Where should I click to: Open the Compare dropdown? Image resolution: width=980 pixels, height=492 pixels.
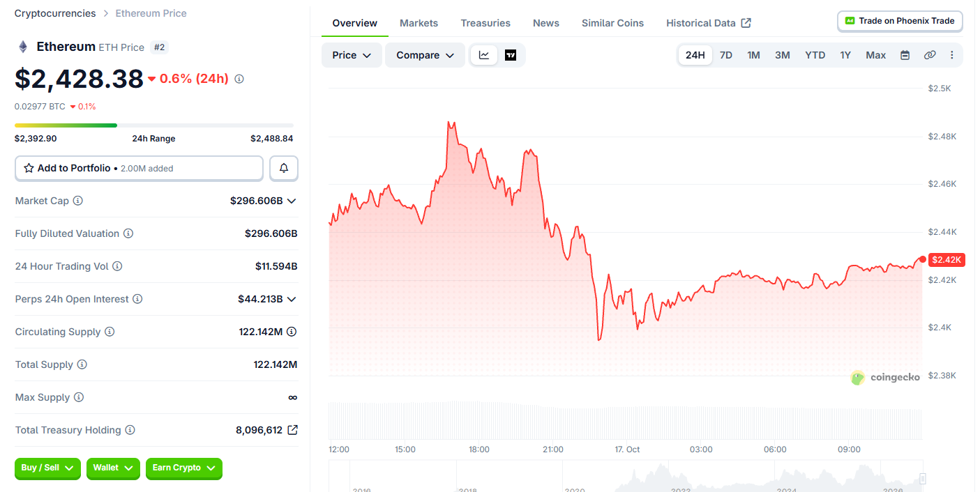tap(425, 55)
